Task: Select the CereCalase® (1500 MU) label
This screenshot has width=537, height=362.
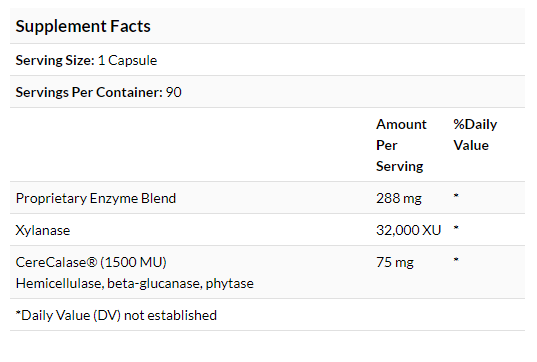Action: pos(91,262)
